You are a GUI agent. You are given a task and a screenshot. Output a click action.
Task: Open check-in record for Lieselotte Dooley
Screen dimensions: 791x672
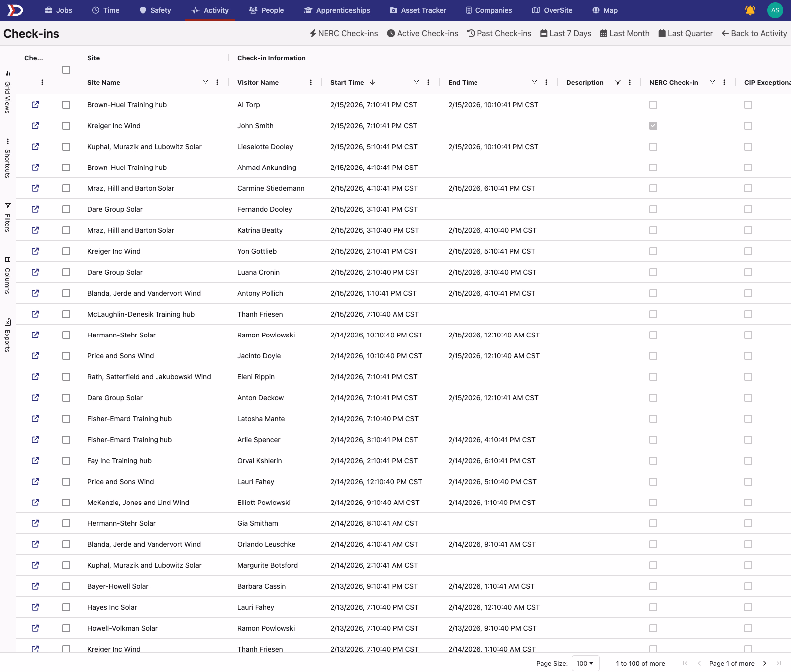click(x=35, y=147)
